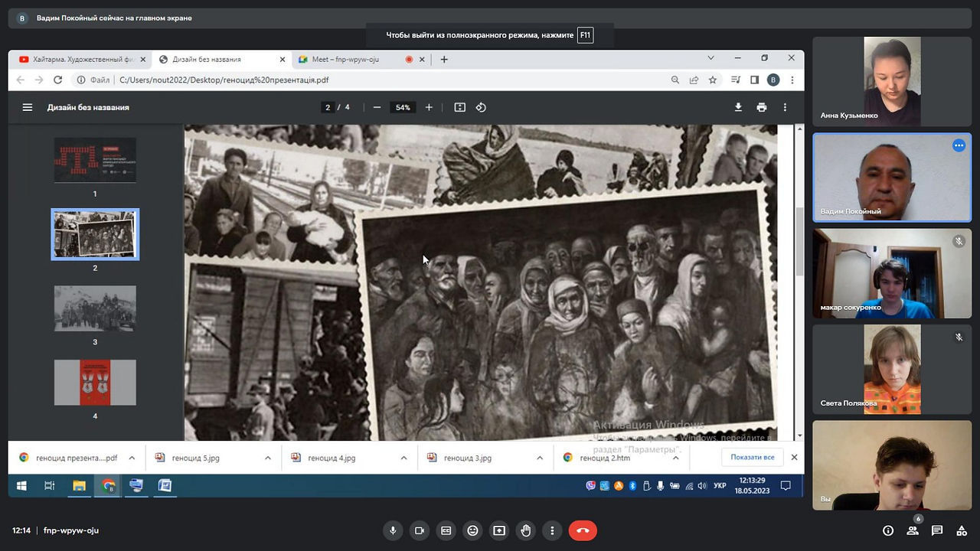
Task: Go forward in Chrome browser
Action: click(39, 80)
